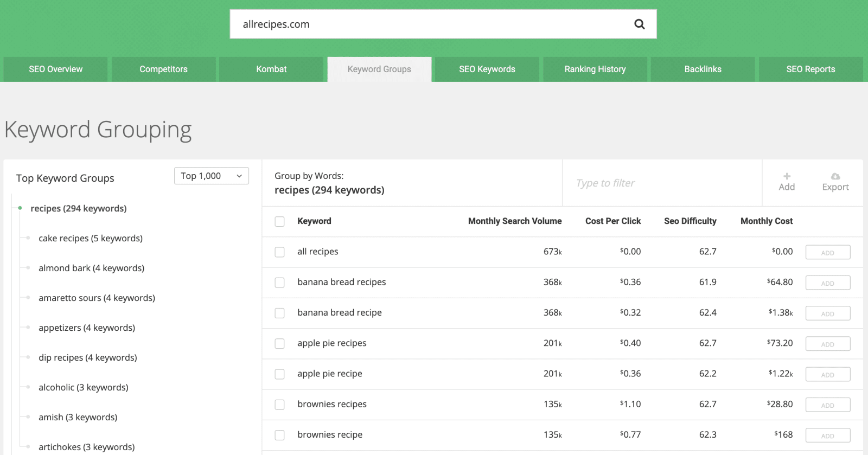Viewport: 868px width, 455px height.
Task: Click the 'apple pie recipes' keyword
Action: tap(332, 343)
